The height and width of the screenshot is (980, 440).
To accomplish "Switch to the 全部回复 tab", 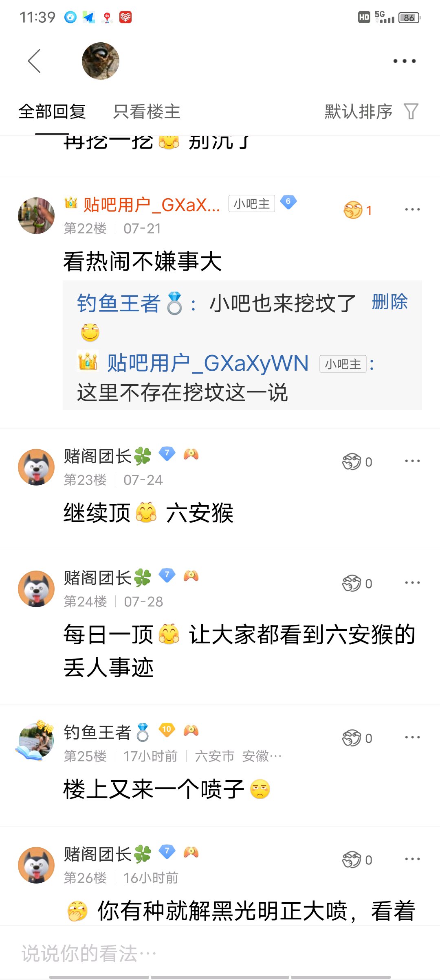I will pyautogui.click(x=52, y=112).
